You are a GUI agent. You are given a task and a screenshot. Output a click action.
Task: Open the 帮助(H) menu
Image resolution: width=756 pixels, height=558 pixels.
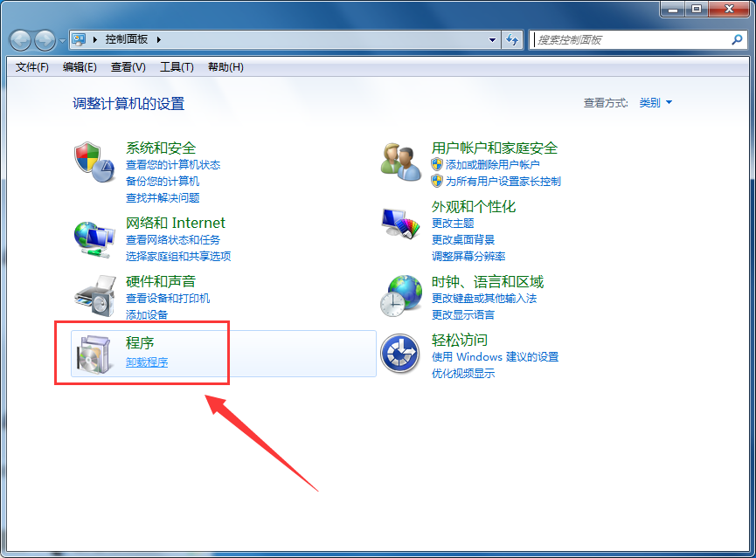pos(225,67)
